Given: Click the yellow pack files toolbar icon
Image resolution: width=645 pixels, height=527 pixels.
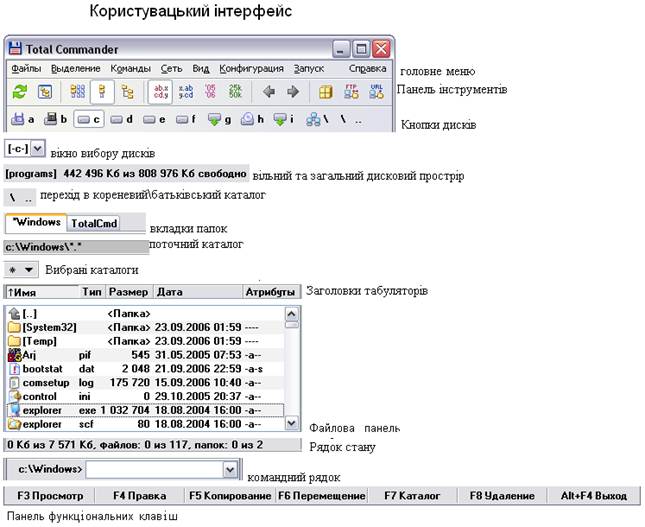Looking at the screenshot, I should pos(326,92).
